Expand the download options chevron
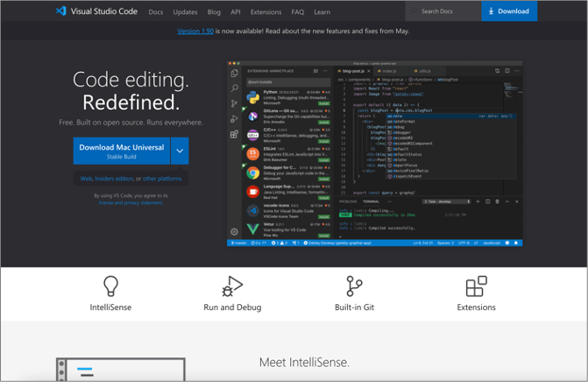This screenshot has height=382, width=588. [180, 151]
